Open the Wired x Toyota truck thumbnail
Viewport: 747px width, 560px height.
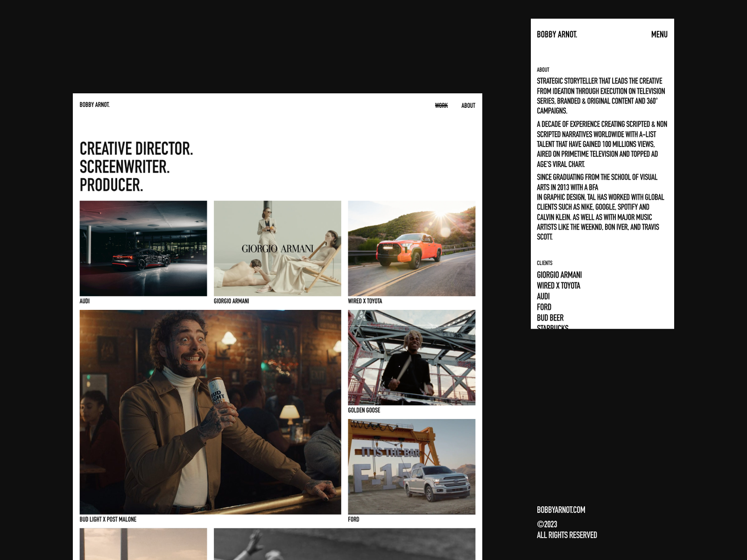click(x=412, y=248)
